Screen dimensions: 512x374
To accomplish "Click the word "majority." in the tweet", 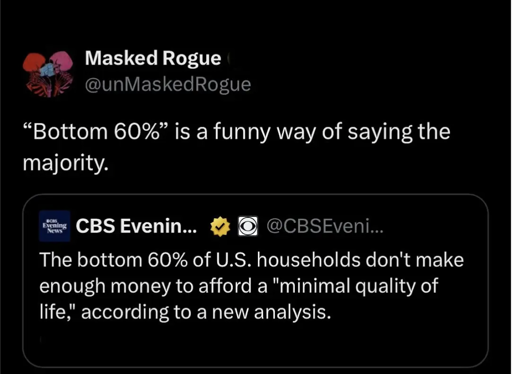I will (x=66, y=164).
